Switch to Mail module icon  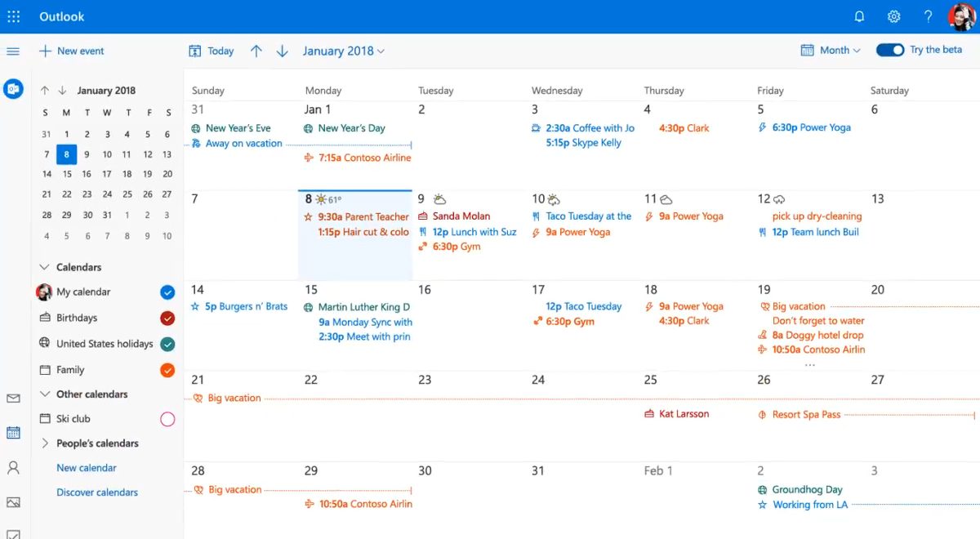[x=13, y=399]
